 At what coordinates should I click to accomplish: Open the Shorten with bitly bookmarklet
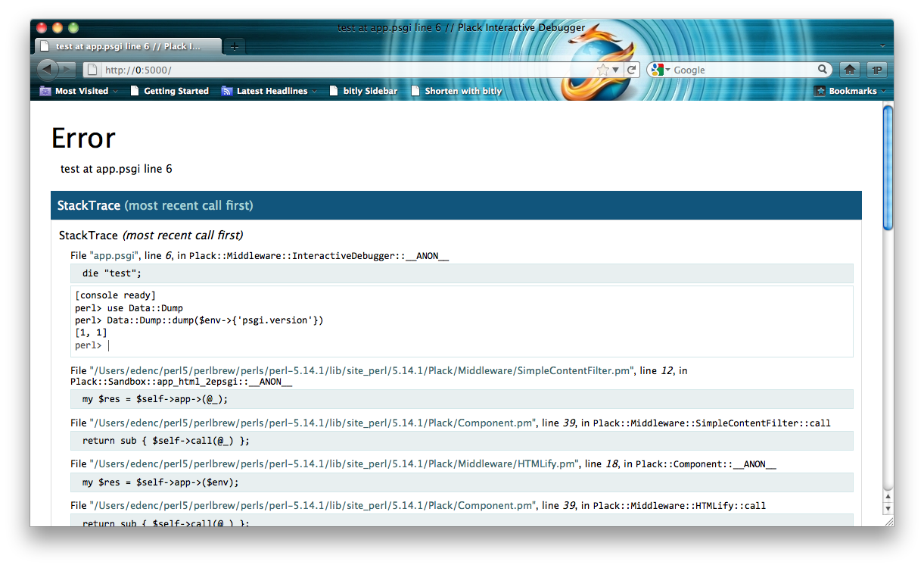[x=456, y=91]
